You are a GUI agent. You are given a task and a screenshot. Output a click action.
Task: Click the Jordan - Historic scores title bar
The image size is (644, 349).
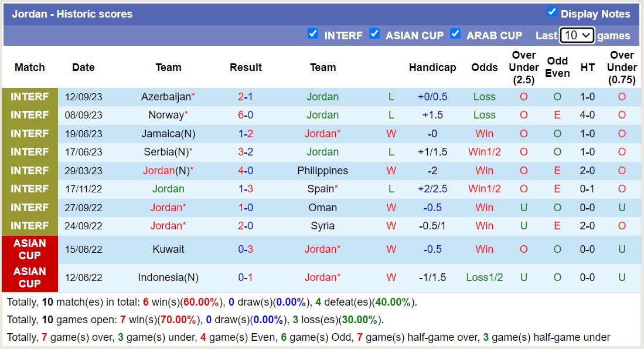tap(73, 13)
